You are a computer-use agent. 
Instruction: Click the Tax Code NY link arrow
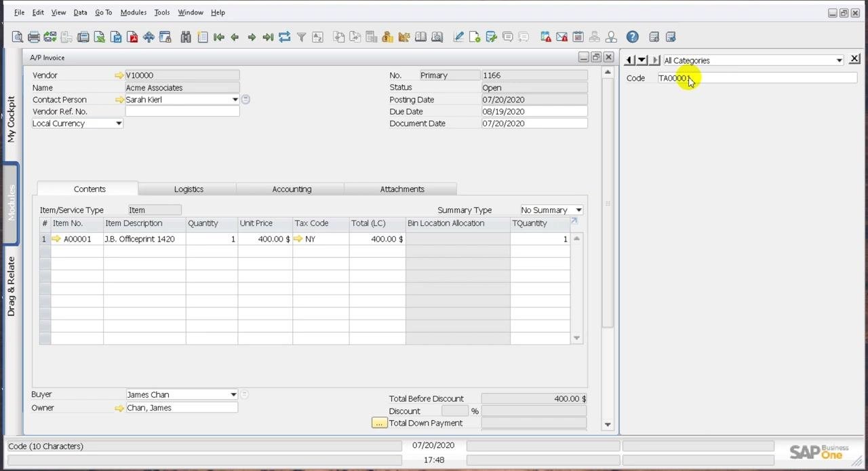(x=298, y=239)
